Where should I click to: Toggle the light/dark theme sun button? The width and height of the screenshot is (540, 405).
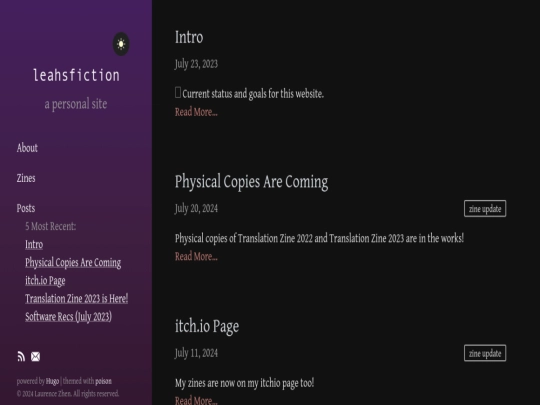pos(121,44)
